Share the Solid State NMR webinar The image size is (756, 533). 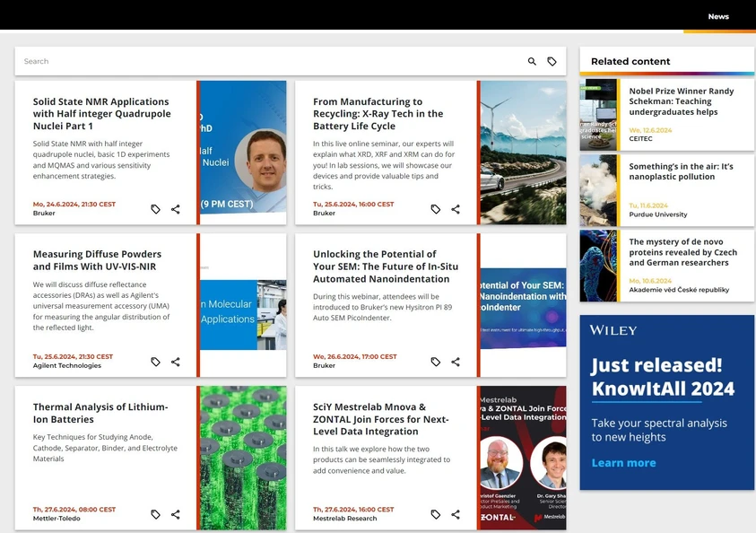176,209
